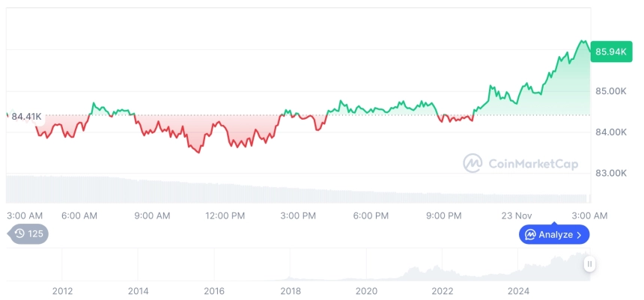
Task: Select the 2012 year on range navigator
Action: click(62, 291)
